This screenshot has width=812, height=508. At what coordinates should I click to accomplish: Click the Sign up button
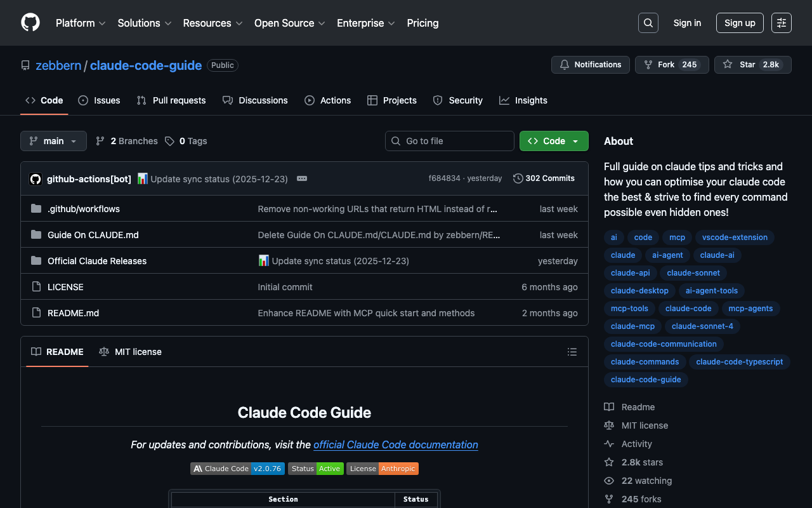740,23
